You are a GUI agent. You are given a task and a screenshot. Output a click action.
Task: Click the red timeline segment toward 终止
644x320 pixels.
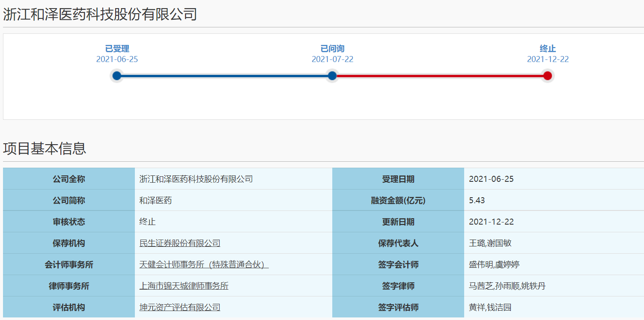(x=440, y=76)
